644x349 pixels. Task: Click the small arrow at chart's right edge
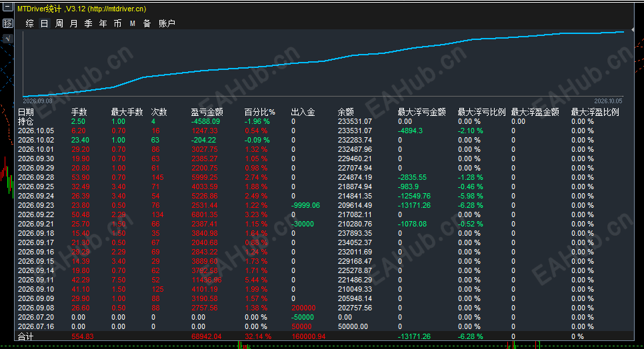(x=633, y=30)
